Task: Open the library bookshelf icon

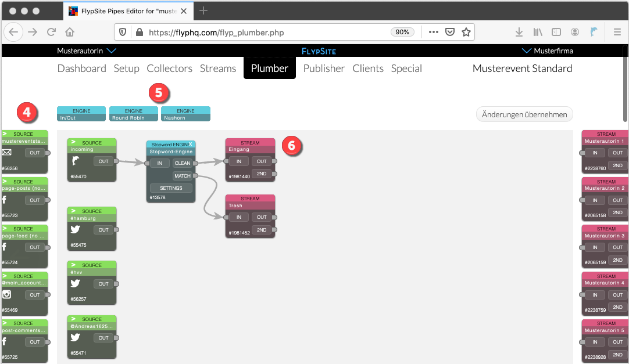Action: coord(538,32)
